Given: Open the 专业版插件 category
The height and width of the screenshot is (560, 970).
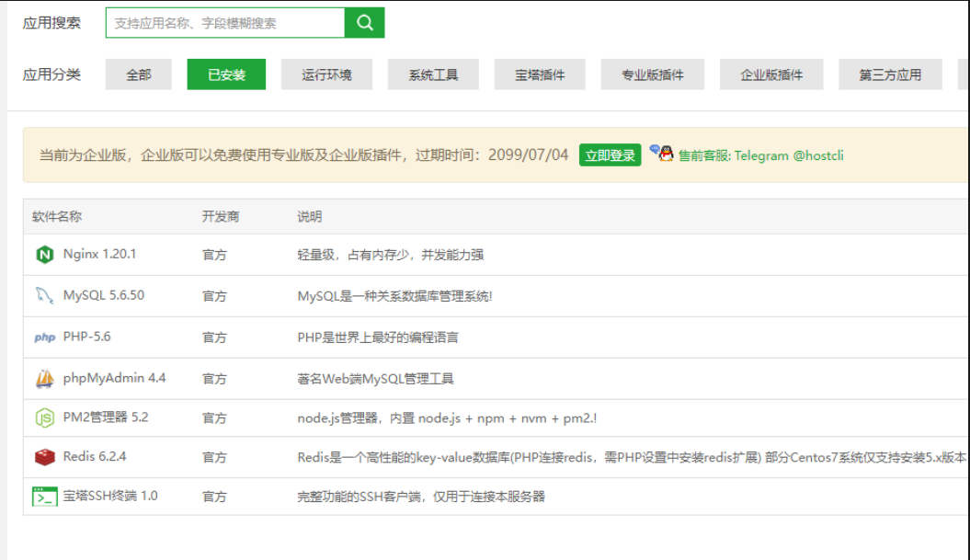Looking at the screenshot, I should click(653, 74).
